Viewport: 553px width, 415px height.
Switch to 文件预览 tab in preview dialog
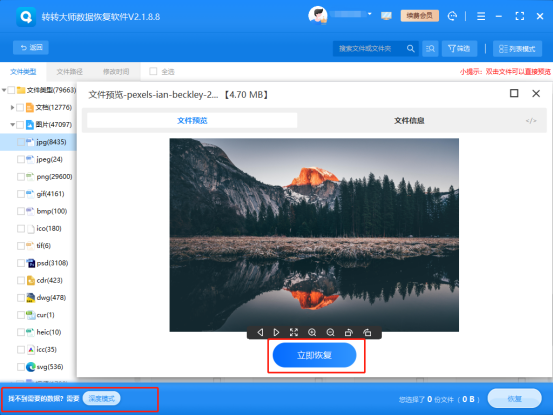192,121
